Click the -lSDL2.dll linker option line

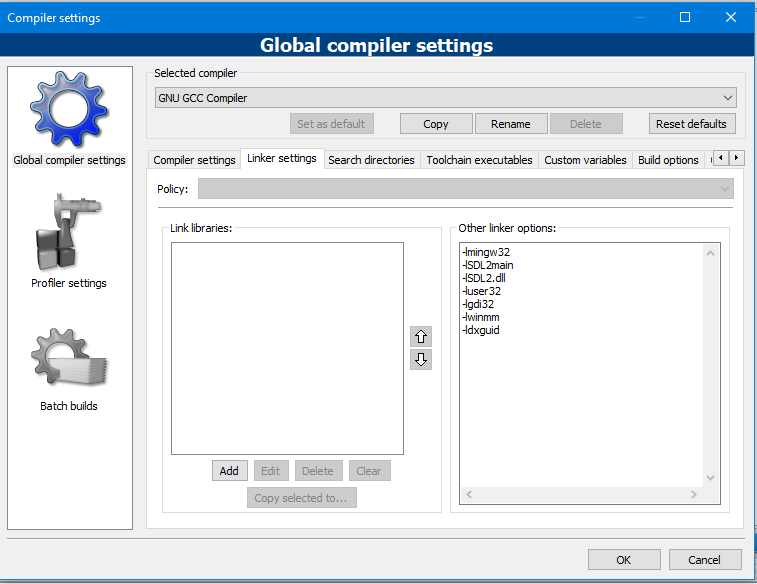(x=484, y=278)
